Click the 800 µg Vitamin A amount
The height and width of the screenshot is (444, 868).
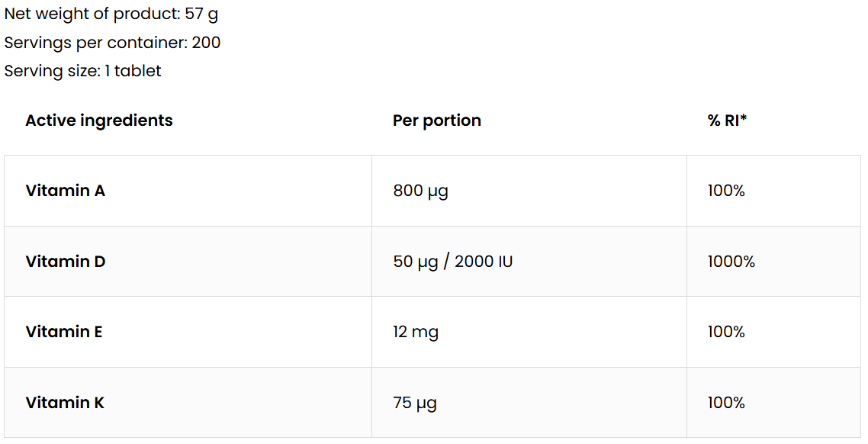point(420,191)
